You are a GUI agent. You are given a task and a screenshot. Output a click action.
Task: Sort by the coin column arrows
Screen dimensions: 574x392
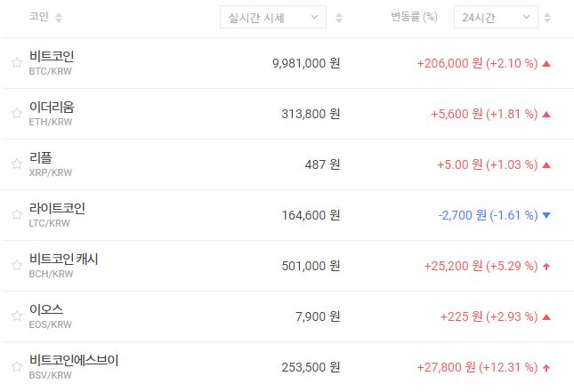(59, 18)
